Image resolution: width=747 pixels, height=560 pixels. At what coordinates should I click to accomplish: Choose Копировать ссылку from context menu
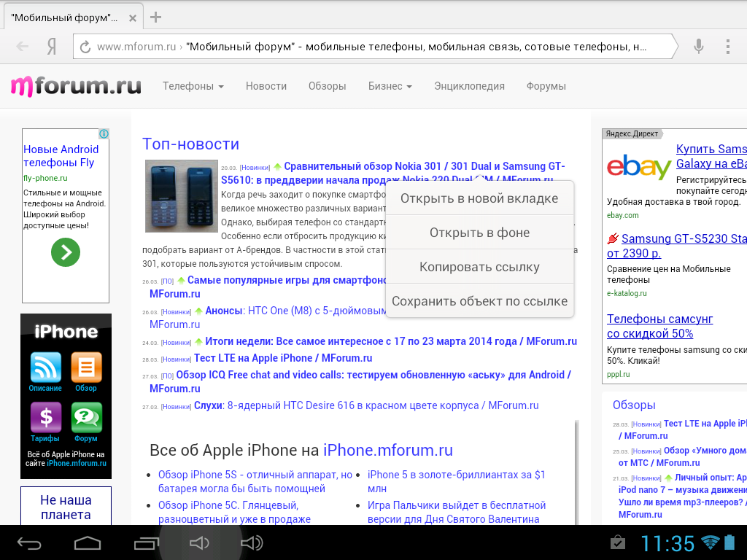pos(479,267)
